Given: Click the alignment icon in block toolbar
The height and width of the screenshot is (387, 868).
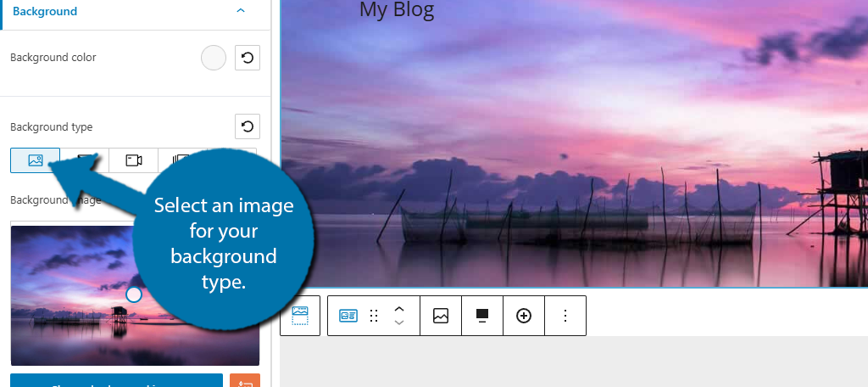Looking at the screenshot, I should [x=482, y=316].
